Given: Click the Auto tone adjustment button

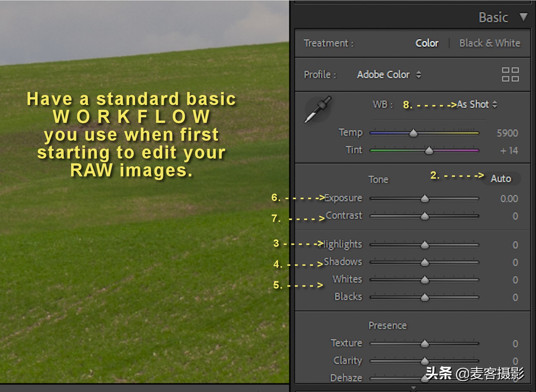Looking at the screenshot, I should click(x=501, y=178).
